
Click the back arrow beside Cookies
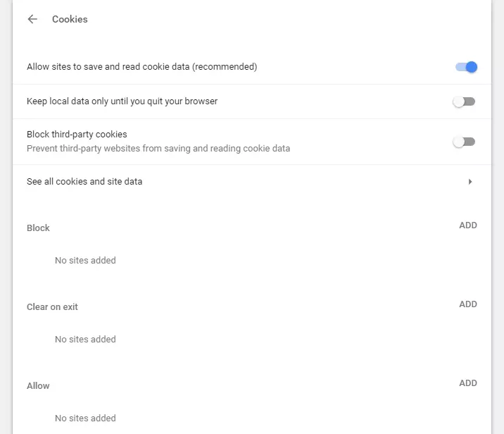(x=32, y=19)
